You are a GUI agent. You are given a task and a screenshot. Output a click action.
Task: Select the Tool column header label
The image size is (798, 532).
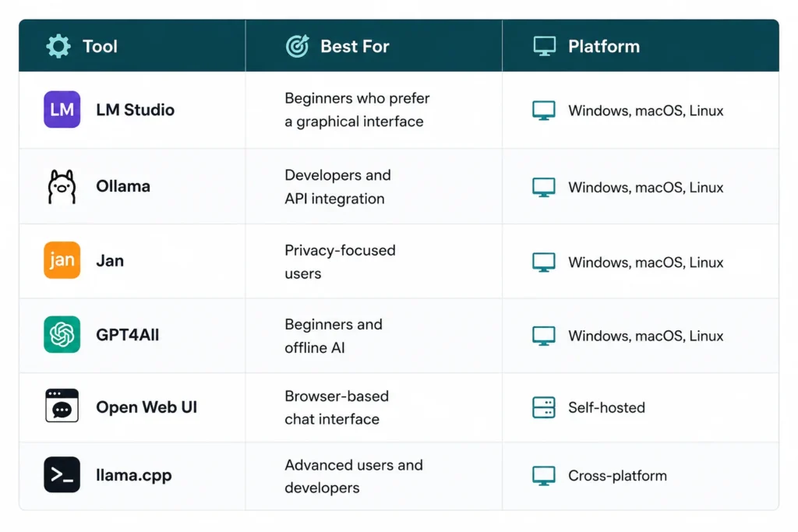(x=101, y=46)
